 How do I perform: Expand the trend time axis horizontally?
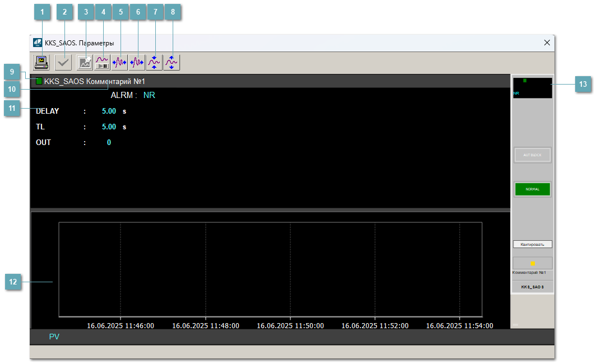[137, 62]
